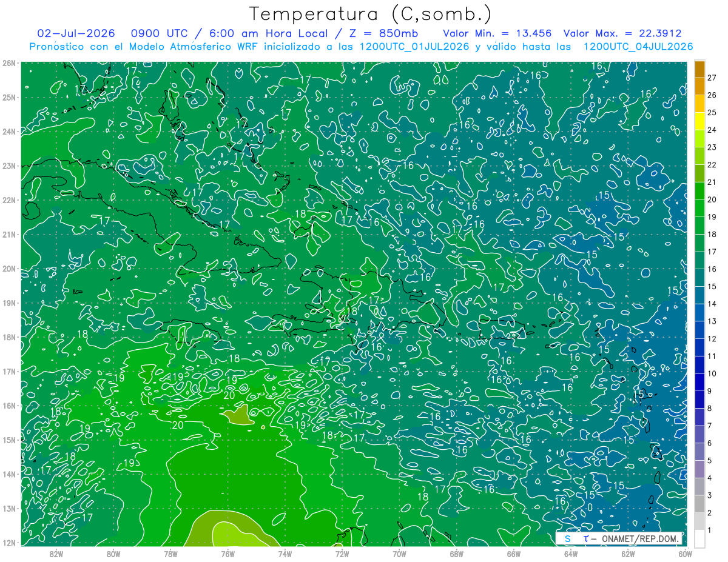Image resolution: width=728 pixels, height=562 pixels.
Task: Click the "21N" latitude axis label
Action: (9, 234)
